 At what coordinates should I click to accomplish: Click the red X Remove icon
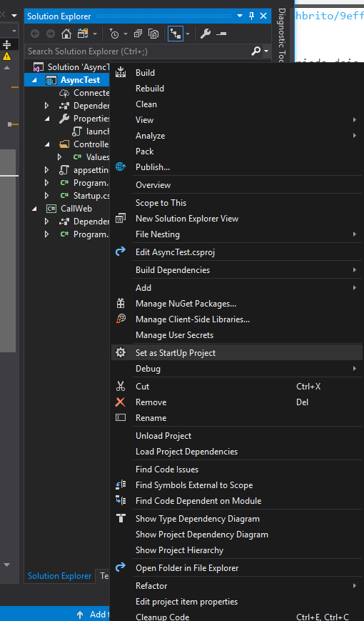point(121,402)
